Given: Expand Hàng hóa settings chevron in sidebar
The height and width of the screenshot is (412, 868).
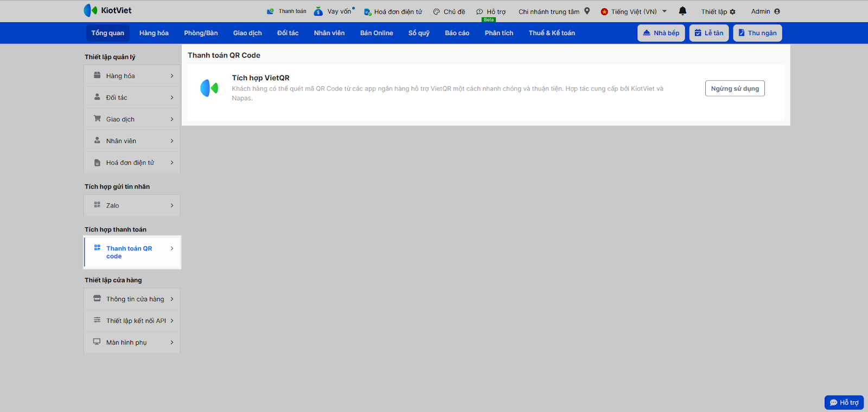Looking at the screenshot, I should click(x=172, y=76).
